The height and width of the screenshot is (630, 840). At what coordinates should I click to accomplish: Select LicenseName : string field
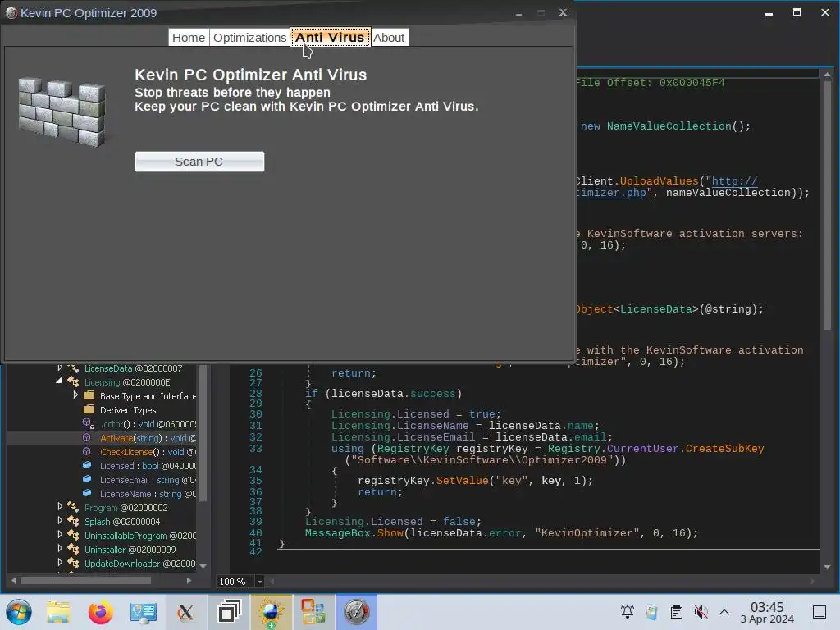tap(148, 494)
